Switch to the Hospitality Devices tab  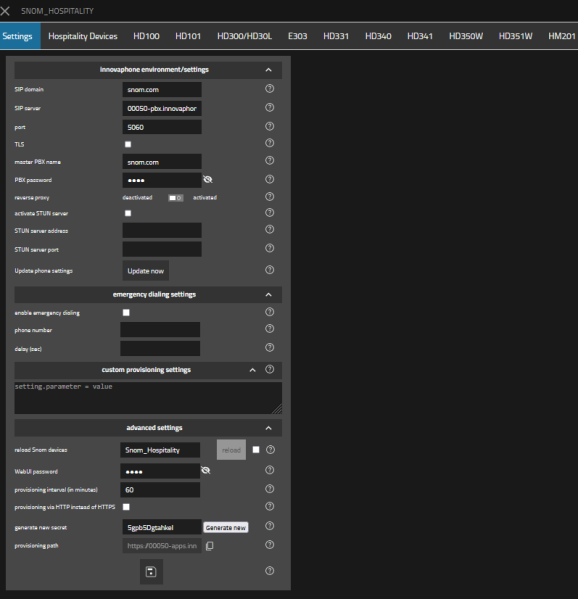83,36
